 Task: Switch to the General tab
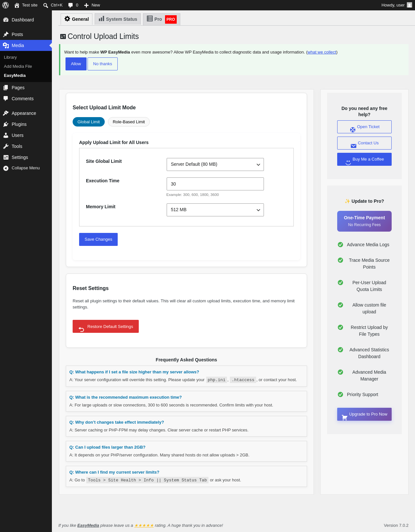coord(77,19)
